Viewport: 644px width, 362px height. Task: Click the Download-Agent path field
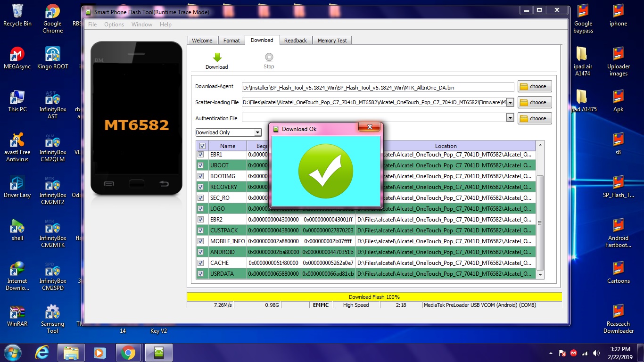pyautogui.click(x=378, y=87)
